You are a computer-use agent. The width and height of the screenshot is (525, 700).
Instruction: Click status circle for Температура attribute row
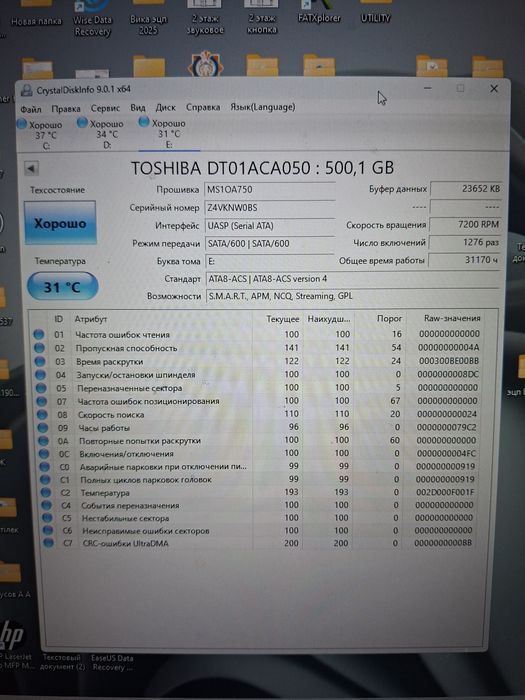tap(46, 492)
